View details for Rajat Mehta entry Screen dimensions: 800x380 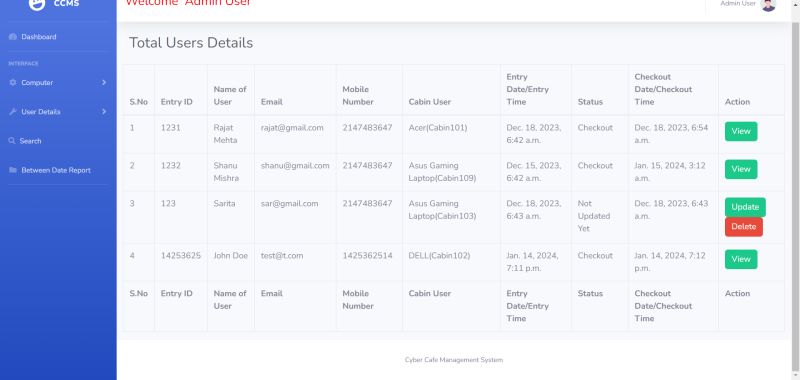click(x=741, y=131)
